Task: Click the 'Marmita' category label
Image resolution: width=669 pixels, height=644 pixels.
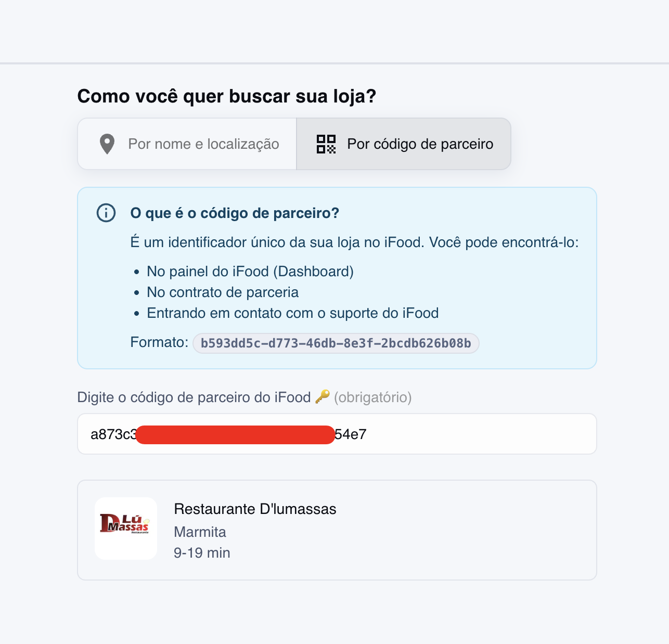Action: click(200, 532)
